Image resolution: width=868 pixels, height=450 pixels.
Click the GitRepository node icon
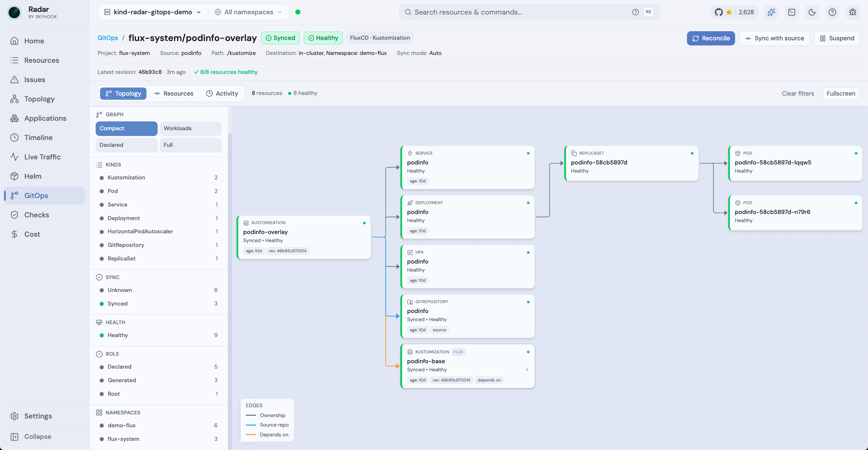[410, 302]
